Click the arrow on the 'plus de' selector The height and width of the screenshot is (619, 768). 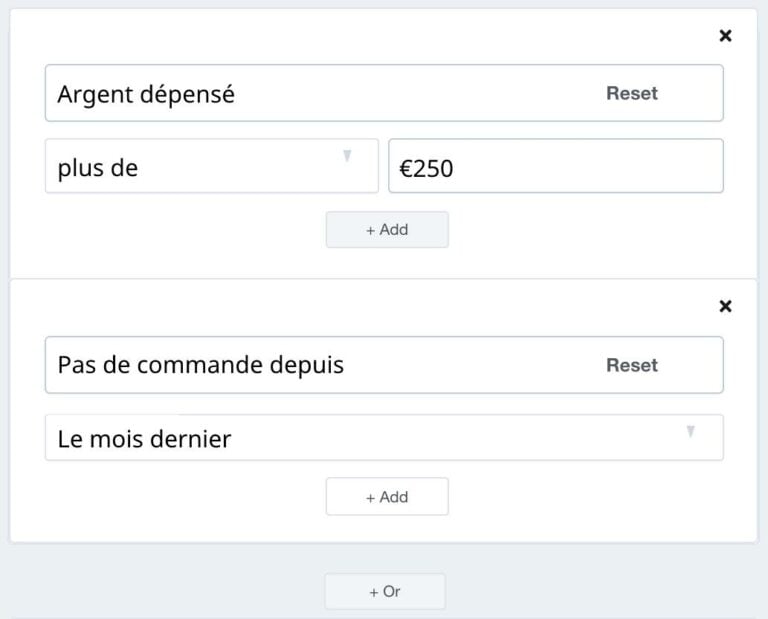pos(347,156)
